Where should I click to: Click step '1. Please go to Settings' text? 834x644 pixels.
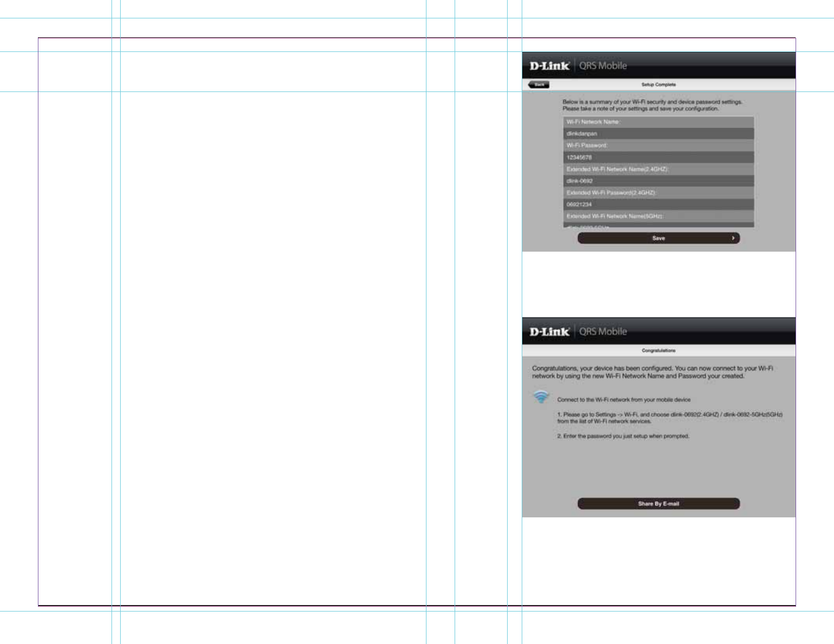(x=670, y=418)
